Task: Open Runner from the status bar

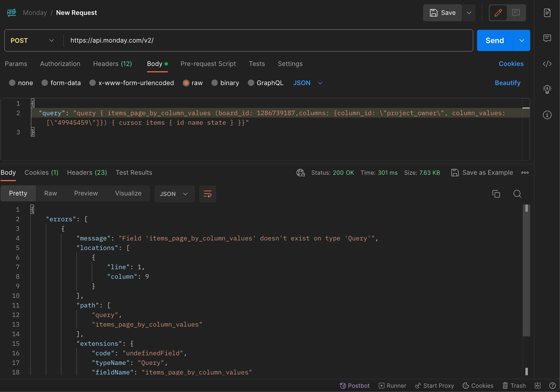Action: [392, 386]
